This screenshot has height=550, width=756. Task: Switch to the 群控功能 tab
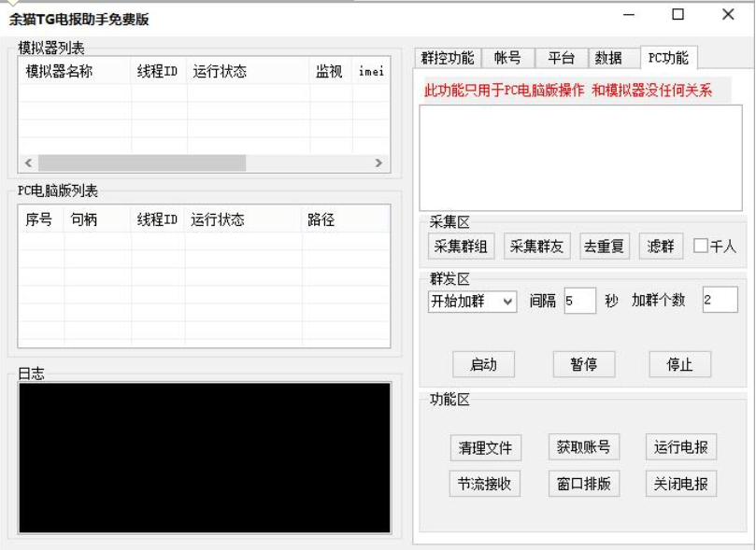(448, 58)
